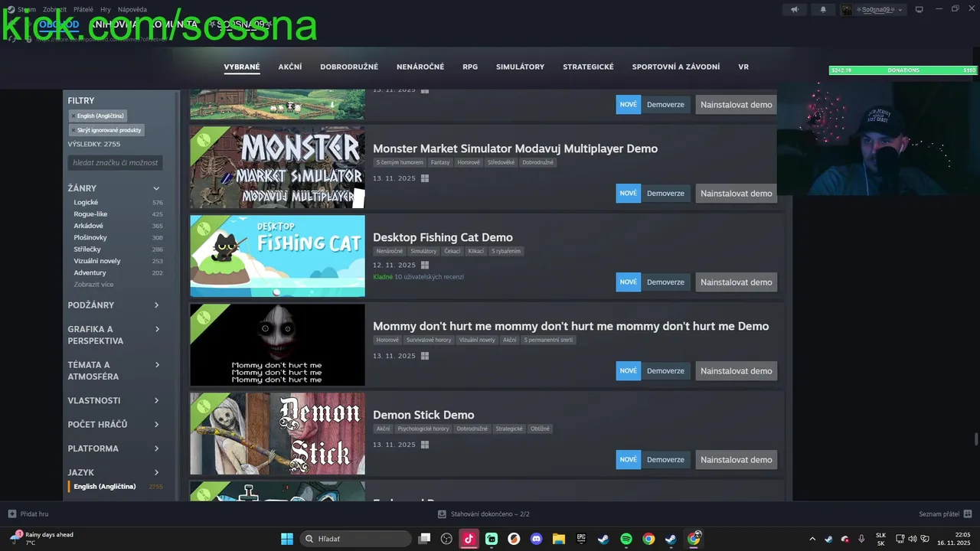Image resolution: width=980 pixels, height=551 pixels.
Task: Select the DOBRODRUŽNÉ category tab
Action: tap(349, 67)
